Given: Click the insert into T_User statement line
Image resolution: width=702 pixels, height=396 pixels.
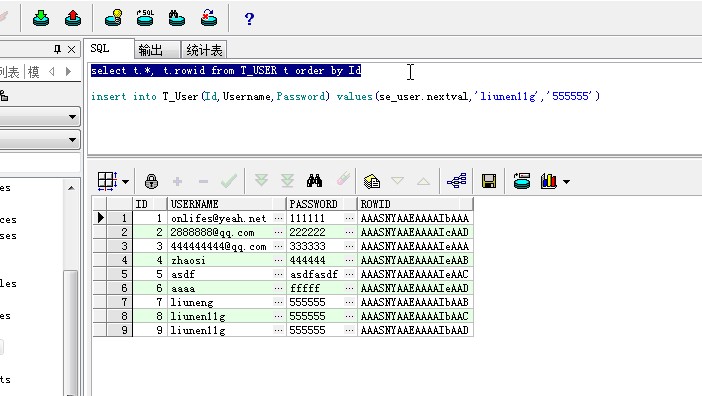Looking at the screenshot, I should [345, 96].
